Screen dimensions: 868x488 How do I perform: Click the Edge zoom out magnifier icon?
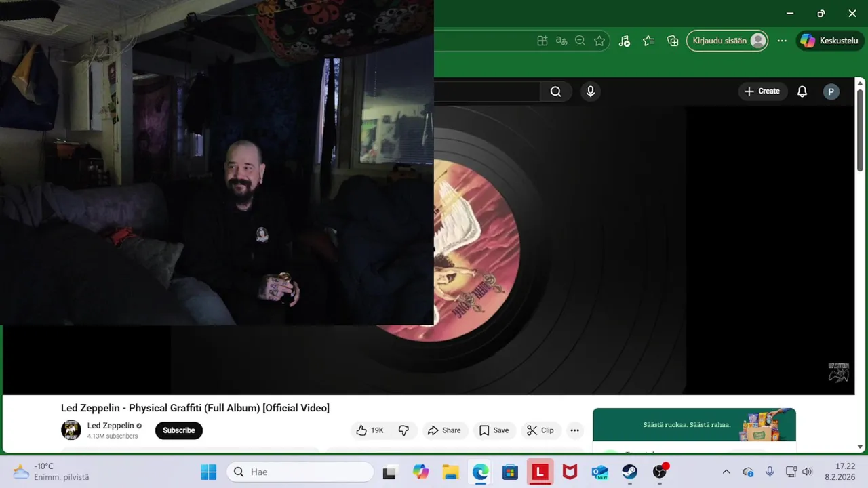tap(580, 41)
